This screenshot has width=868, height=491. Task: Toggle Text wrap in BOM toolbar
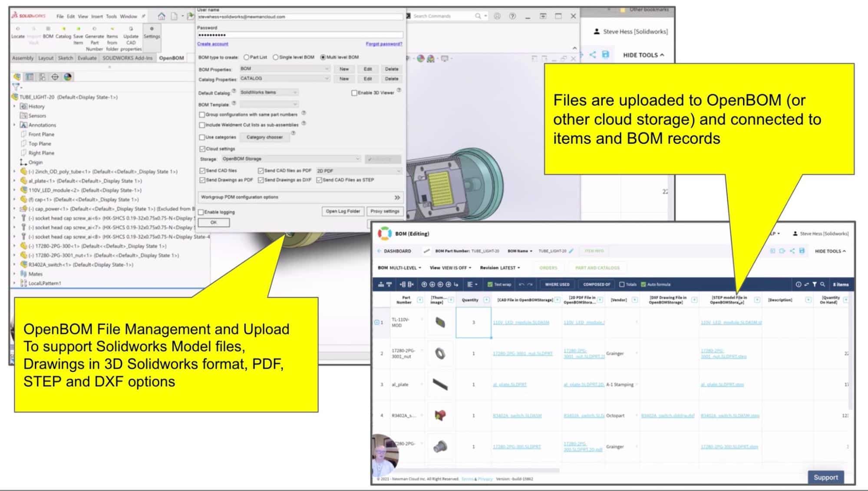tap(490, 284)
